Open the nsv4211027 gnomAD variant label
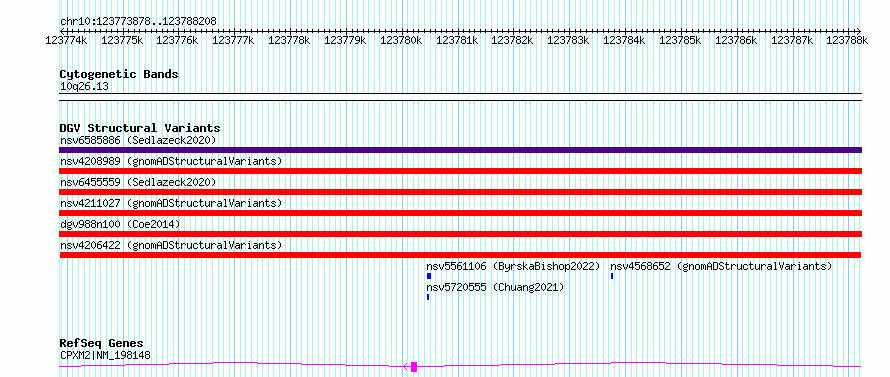 171,203
